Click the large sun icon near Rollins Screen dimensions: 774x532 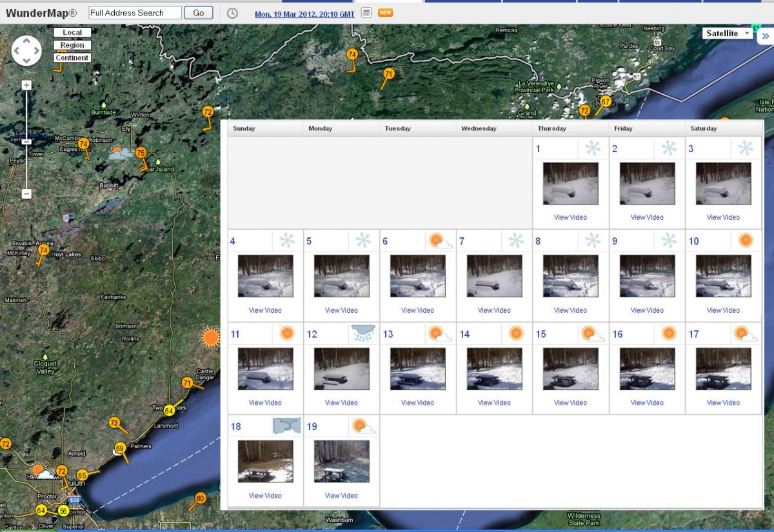[x=210, y=338]
